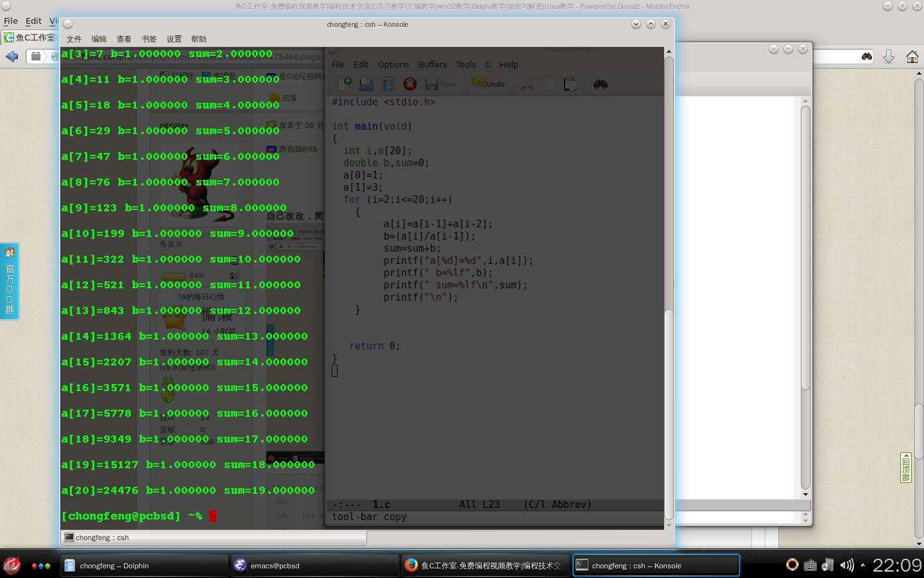Switch to 'emacs@pcbsd' taskbar entry
This screenshot has width=924, height=578.
click(315, 566)
